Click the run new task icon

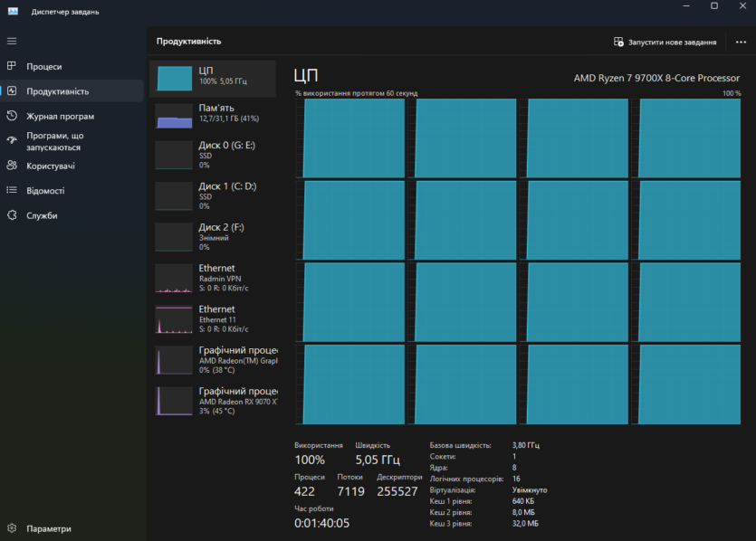point(618,42)
